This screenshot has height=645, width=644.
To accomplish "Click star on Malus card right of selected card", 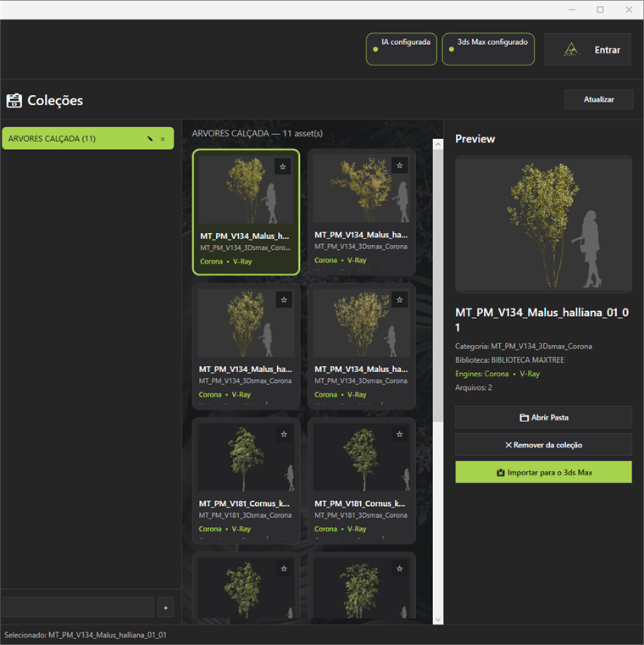I will [x=399, y=165].
